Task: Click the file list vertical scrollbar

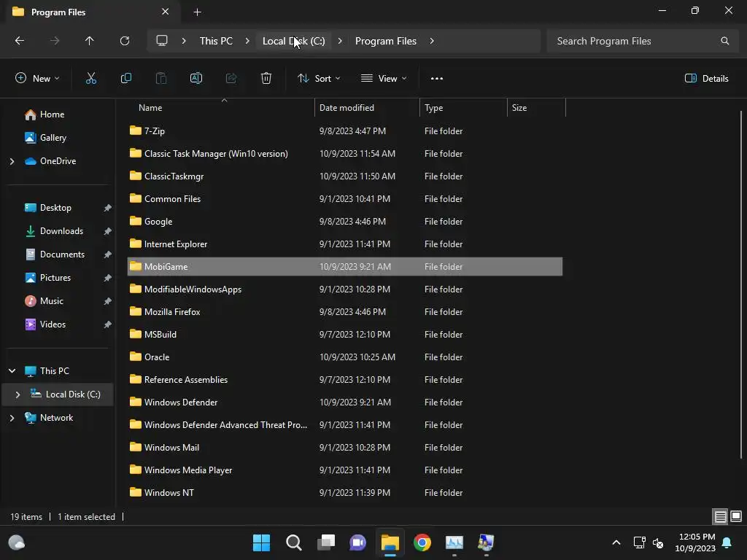Action: tap(741, 284)
